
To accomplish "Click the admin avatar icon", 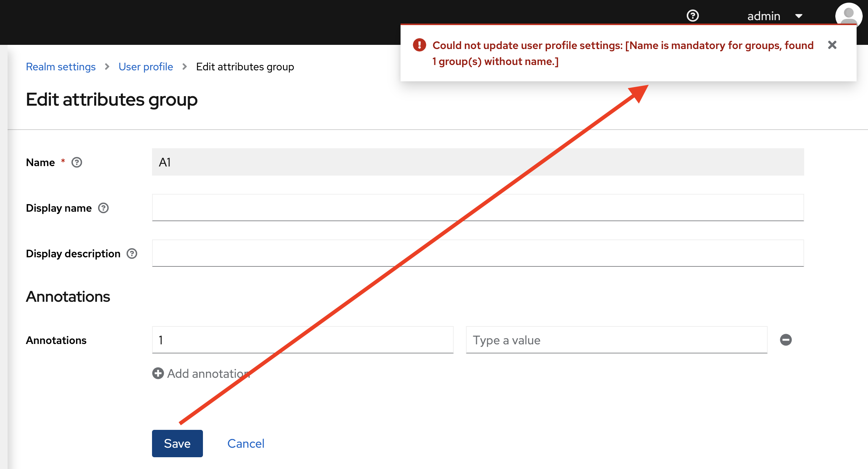I will tap(848, 16).
